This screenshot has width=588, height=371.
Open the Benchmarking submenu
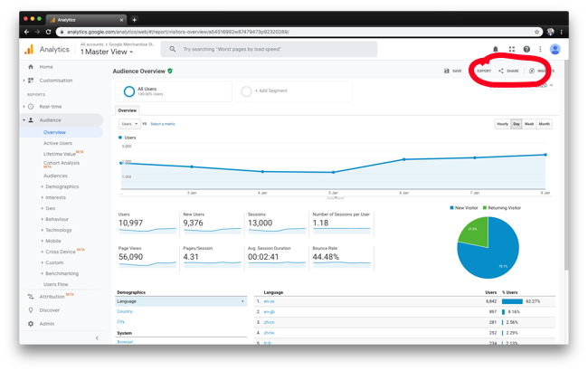point(62,274)
